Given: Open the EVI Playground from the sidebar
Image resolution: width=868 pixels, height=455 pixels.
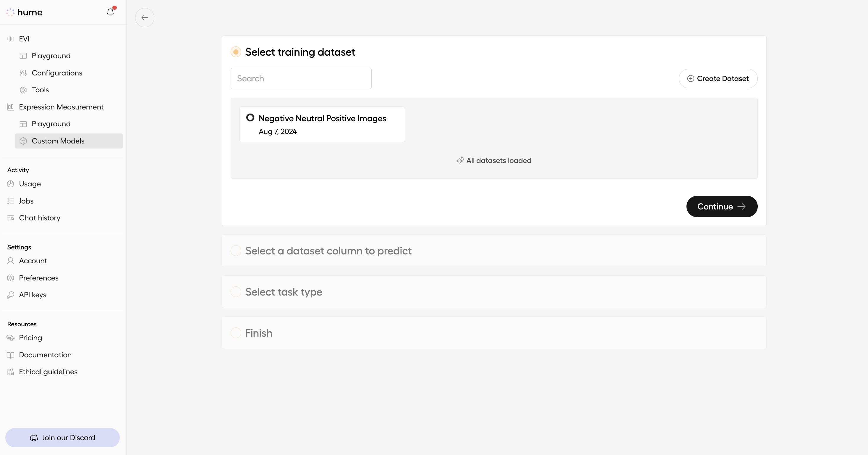Looking at the screenshot, I should (51, 55).
